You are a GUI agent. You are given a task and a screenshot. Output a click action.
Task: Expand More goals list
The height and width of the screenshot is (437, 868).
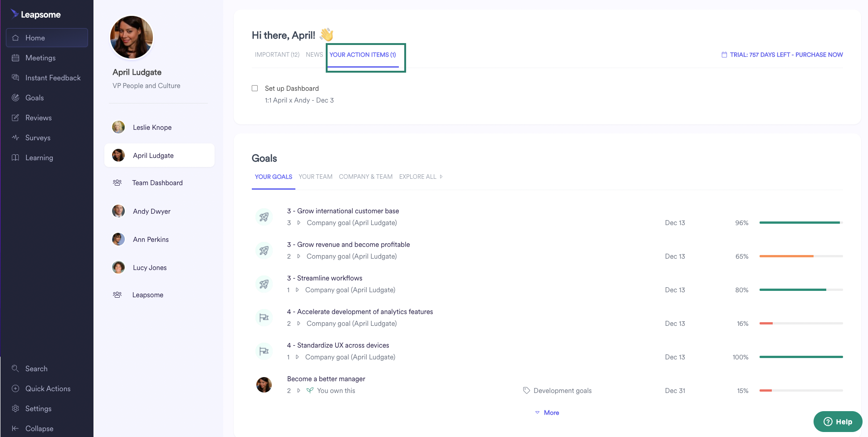pos(547,412)
